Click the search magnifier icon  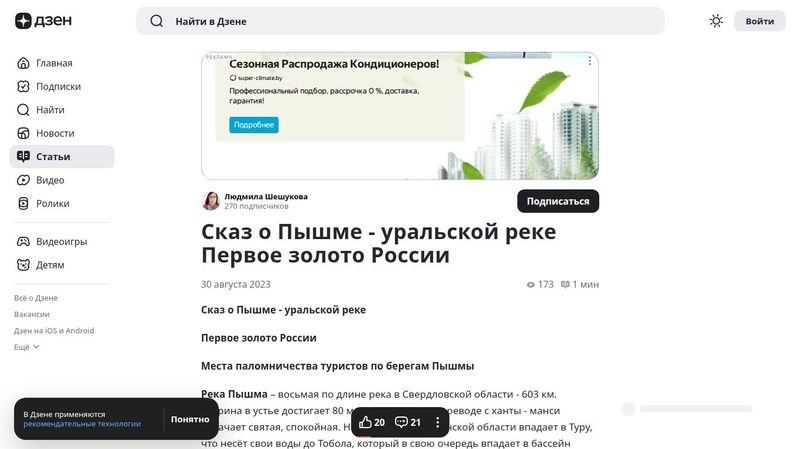[156, 21]
